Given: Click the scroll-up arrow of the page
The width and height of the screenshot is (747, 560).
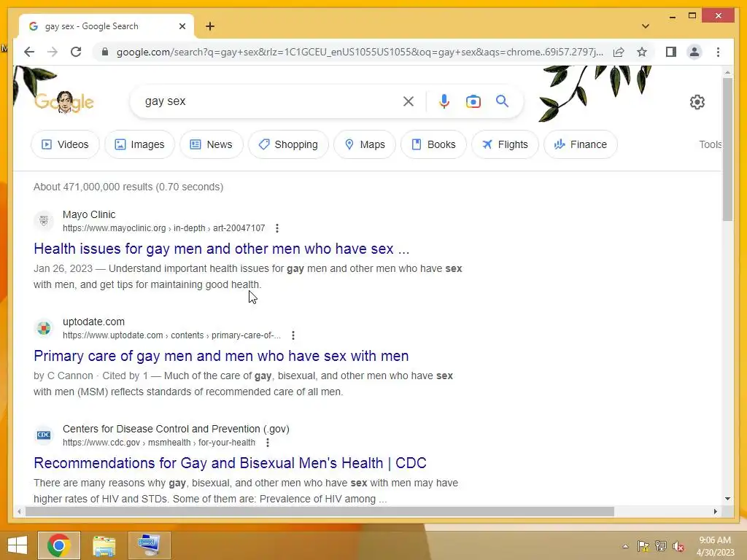Looking at the screenshot, I should click(727, 72).
